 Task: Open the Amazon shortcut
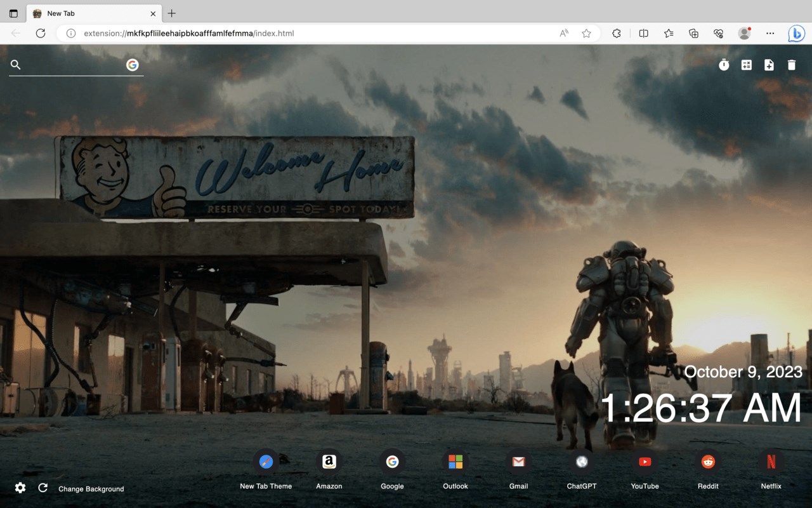click(329, 469)
